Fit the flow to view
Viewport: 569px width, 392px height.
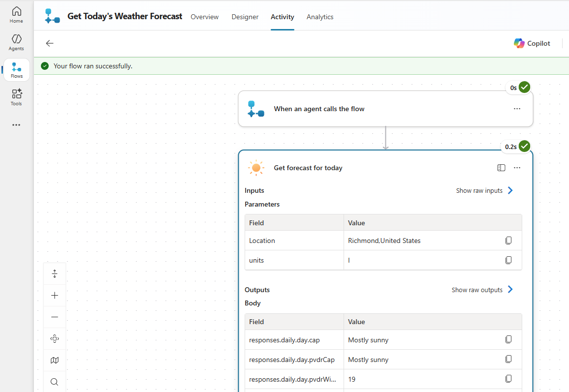click(x=55, y=339)
